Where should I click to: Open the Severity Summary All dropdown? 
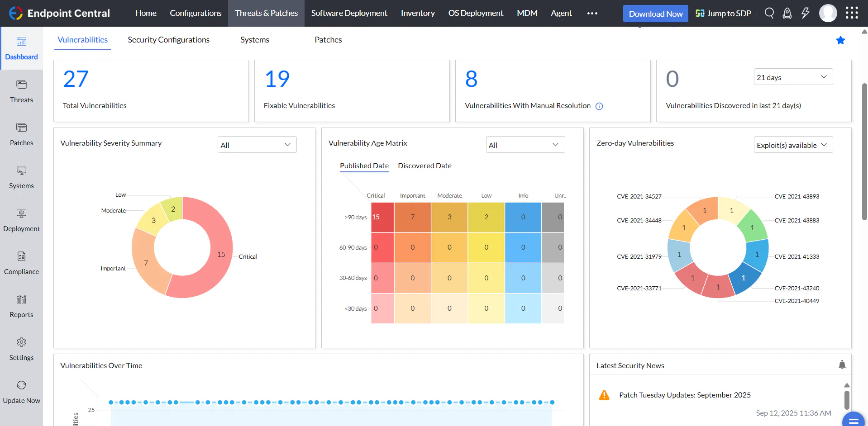pyautogui.click(x=257, y=145)
